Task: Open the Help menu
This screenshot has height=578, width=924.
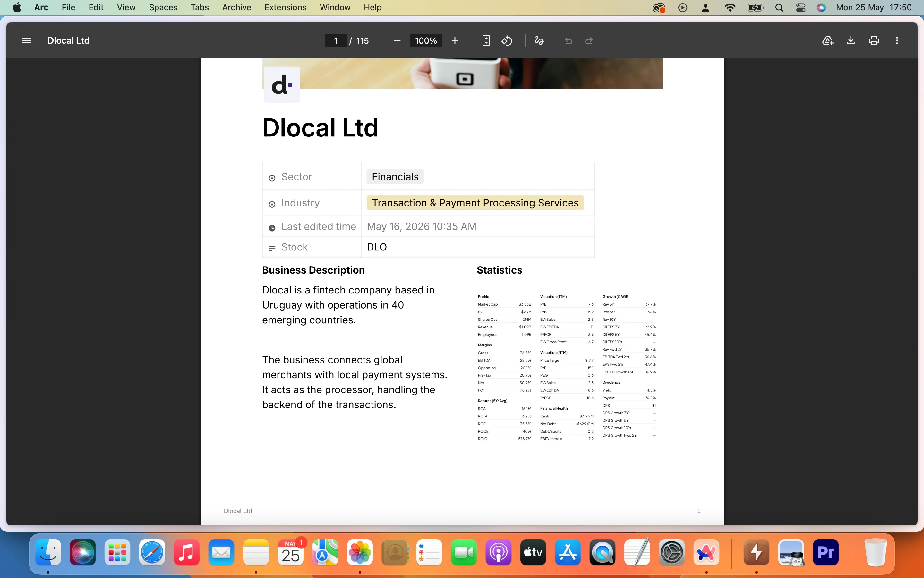Action: coord(372,8)
